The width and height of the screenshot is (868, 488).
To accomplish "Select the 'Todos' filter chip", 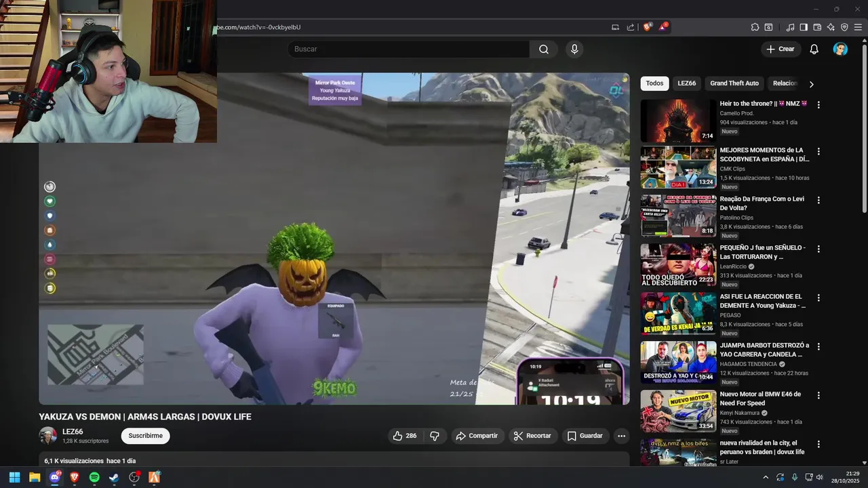I will pos(654,83).
